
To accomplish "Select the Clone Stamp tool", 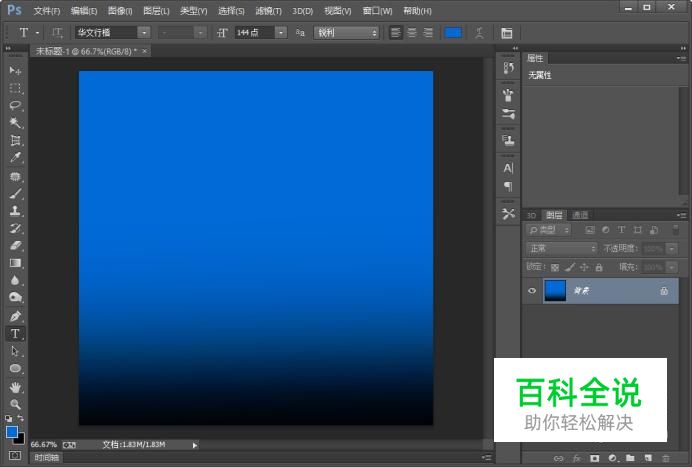I will click(x=15, y=211).
